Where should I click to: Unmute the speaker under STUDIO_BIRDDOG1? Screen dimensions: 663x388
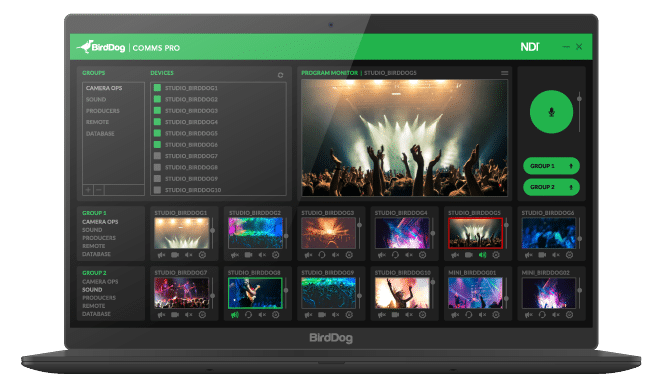click(189, 255)
